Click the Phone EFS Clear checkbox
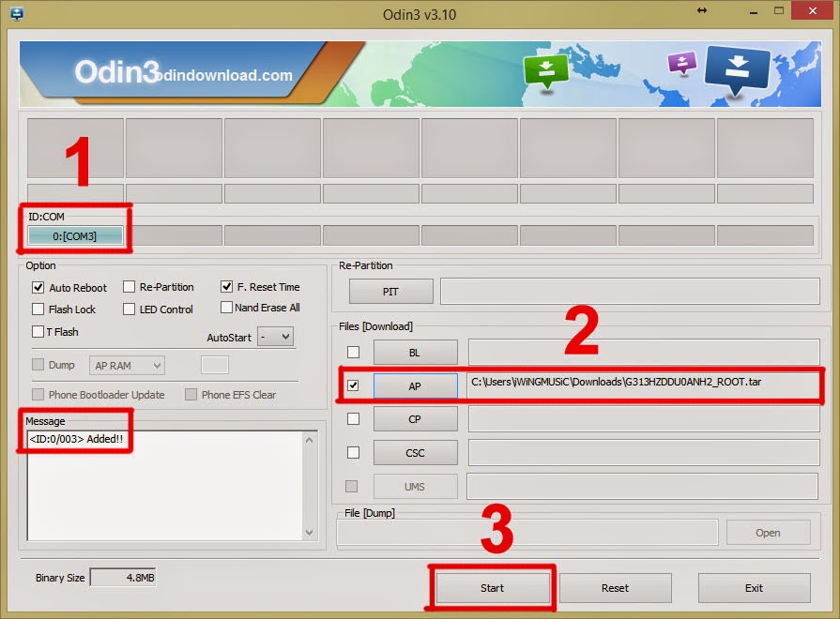The width and height of the screenshot is (840, 619). point(191,395)
